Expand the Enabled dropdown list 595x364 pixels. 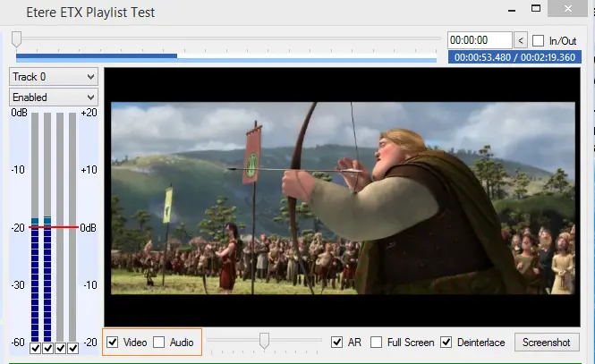[x=53, y=97]
